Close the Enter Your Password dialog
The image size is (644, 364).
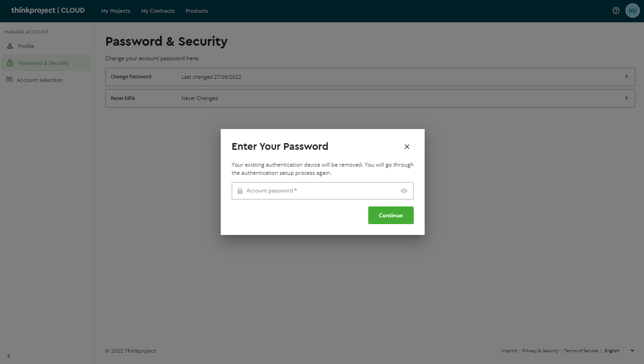pos(407,147)
